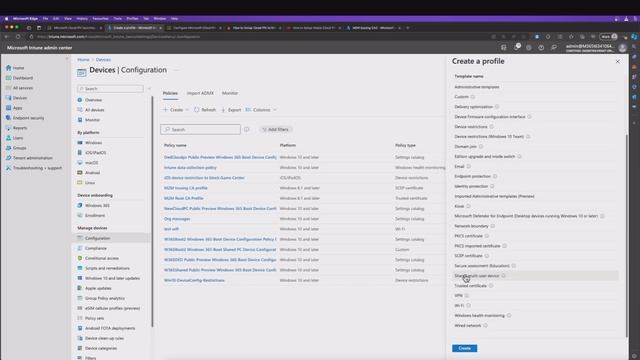Image resolution: width=640 pixels, height=360 pixels.
Task: Click the Create a profile panel scrollbar
Action: point(627,235)
